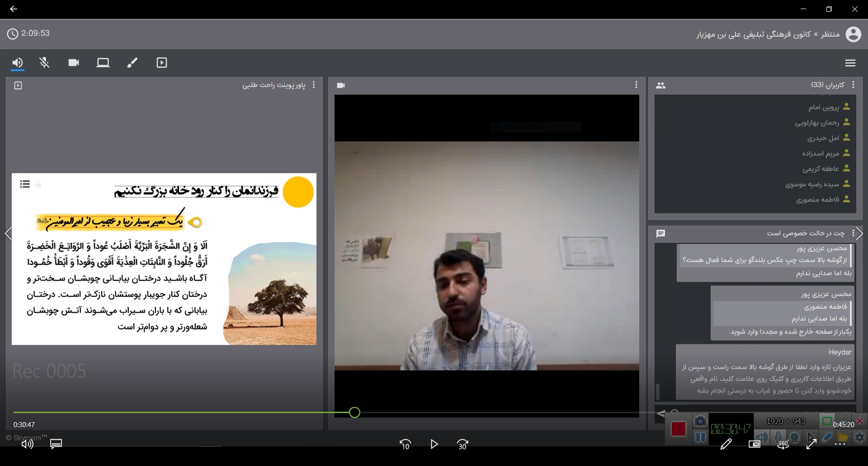Viewport: 868px width, 466px height.
Task: Click the playback progress slider knob
Action: pos(355,413)
